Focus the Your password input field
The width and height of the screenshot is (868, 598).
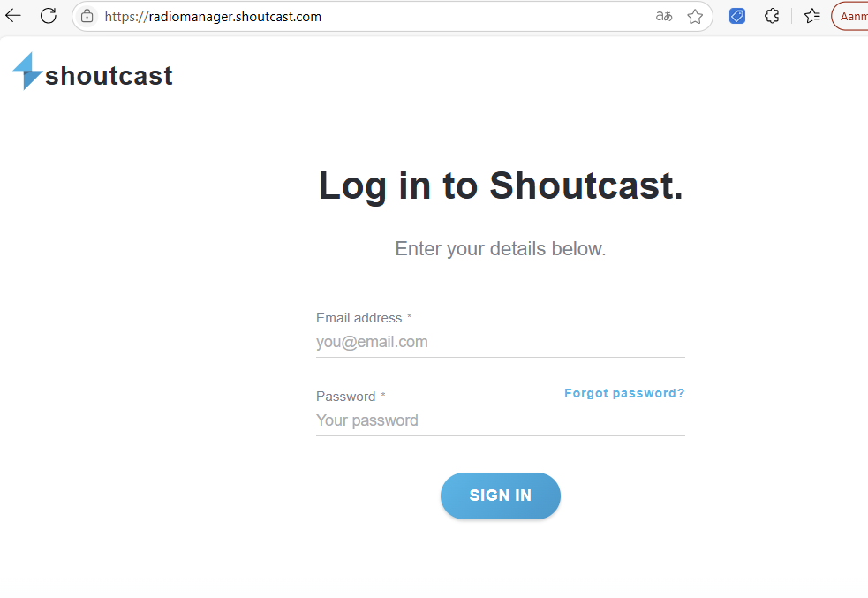point(501,420)
